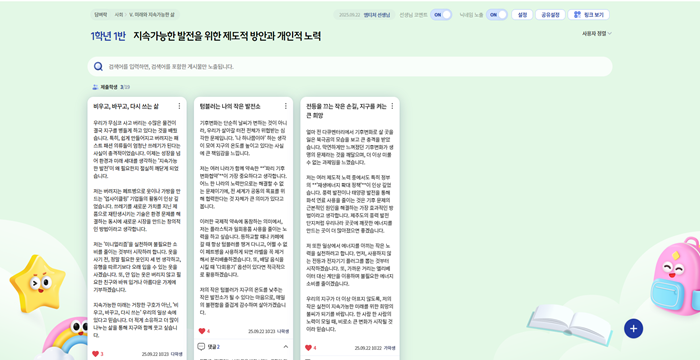700x360 pixels.
Task: Like the '비우고, 바꾸고, 다시 쓰는 삶' post heart
Action: pos(95,354)
